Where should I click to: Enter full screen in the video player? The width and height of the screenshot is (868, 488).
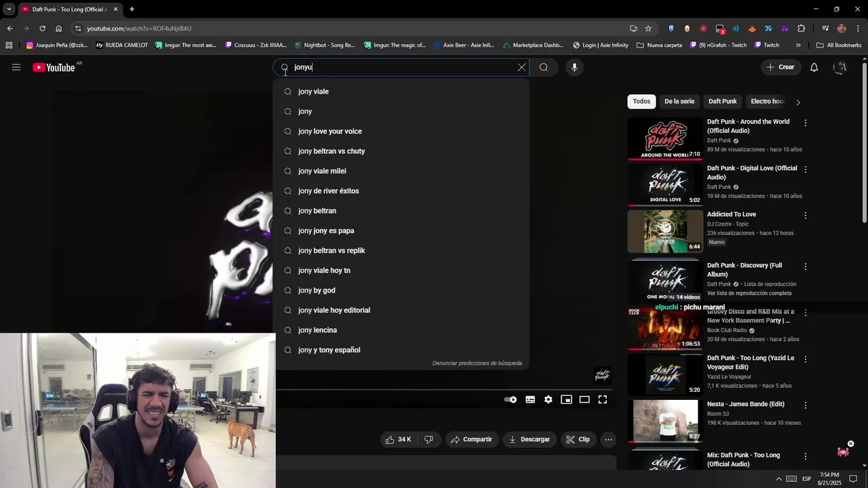coord(602,400)
